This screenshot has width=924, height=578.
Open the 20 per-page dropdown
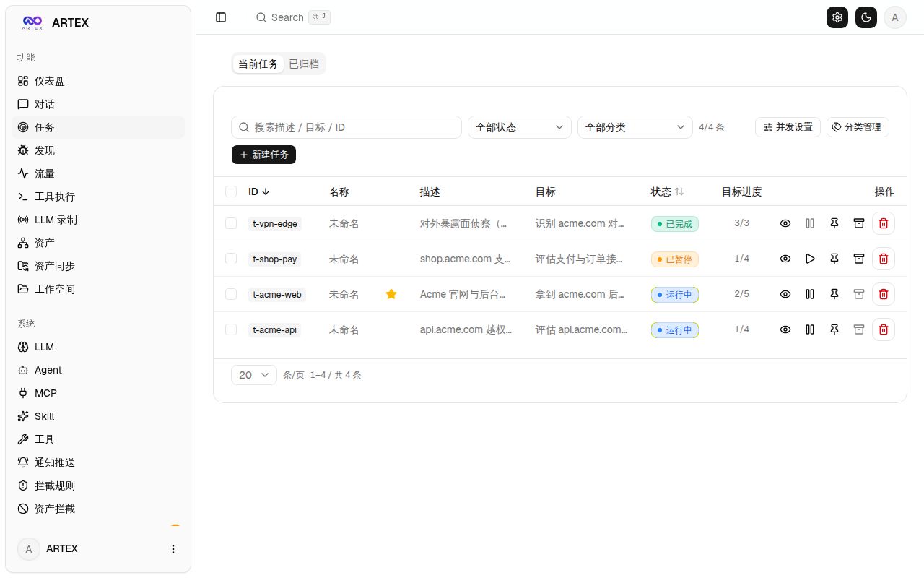point(254,375)
